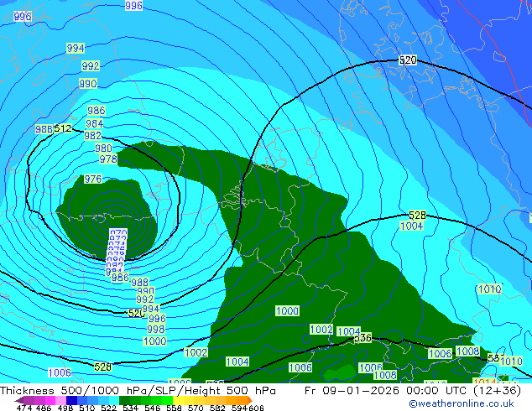Image resolution: width=532 pixels, height=411 pixels.
Task: Click the '1010' label in the bottom-right corner
Action: point(511,361)
